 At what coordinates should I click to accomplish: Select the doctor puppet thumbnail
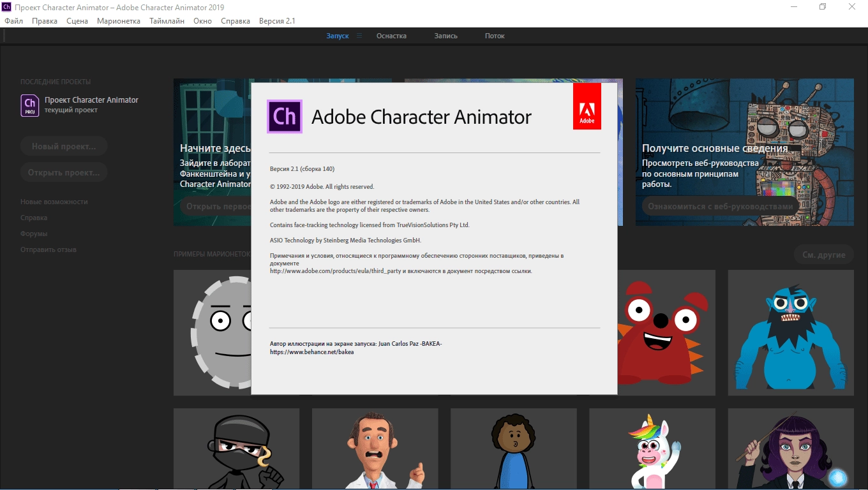click(x=375, y=449)
